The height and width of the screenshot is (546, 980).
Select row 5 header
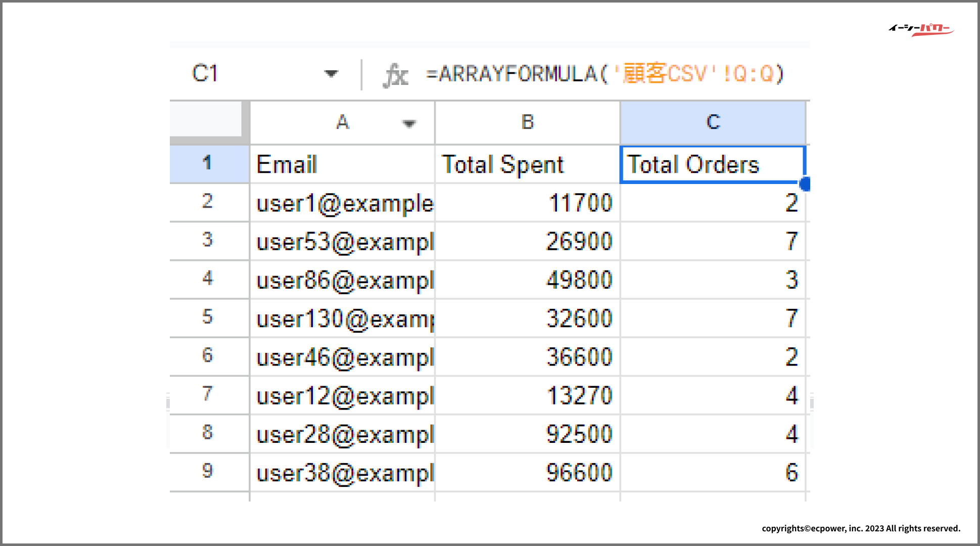point(208,317)
